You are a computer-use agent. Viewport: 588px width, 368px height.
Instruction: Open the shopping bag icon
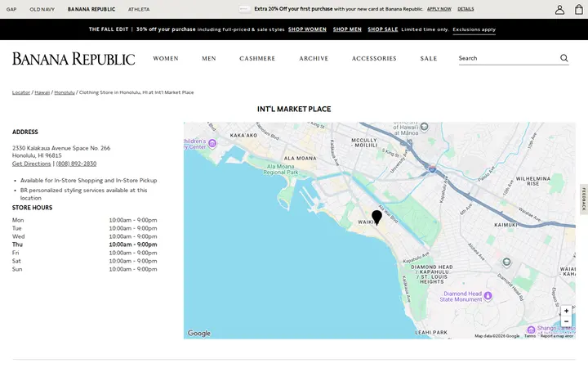(x=579, y=9)
